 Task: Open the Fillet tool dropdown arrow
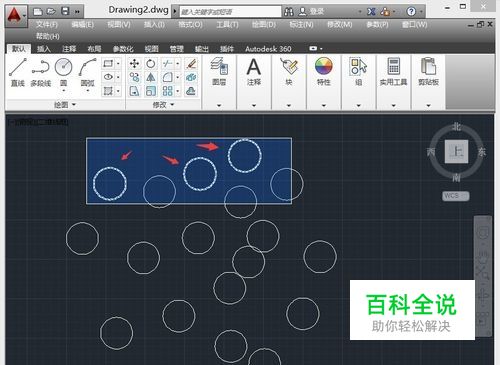[x=178, y=77]
